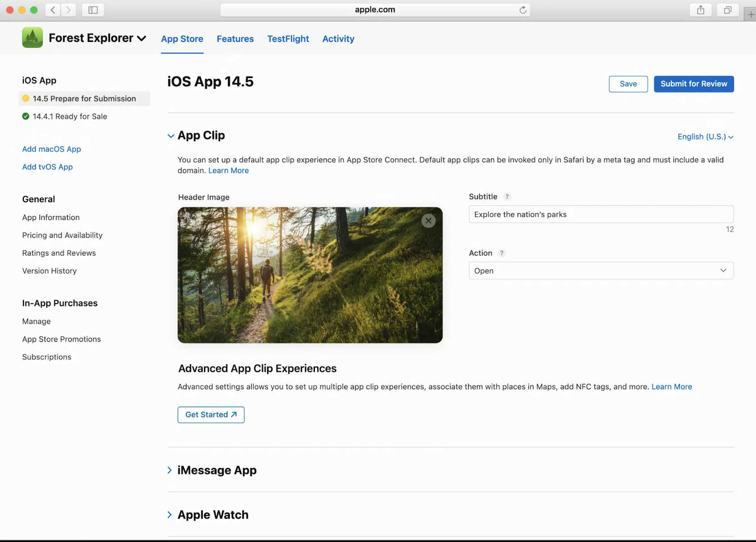Open Ratings and Reviews page
The image size is (756, 542).
pos(59,253)
